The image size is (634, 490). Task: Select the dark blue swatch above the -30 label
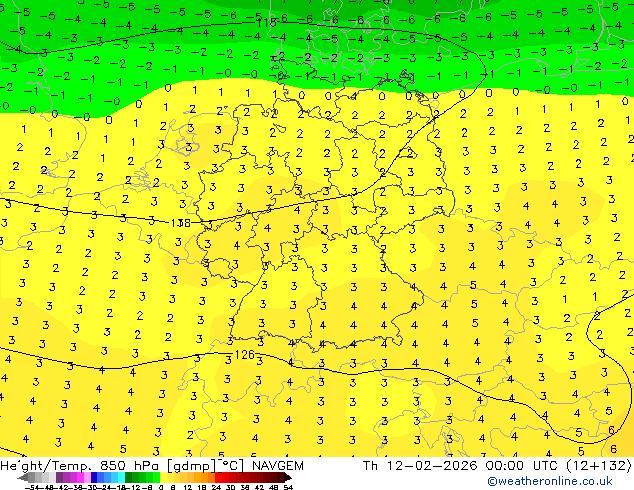94,478
